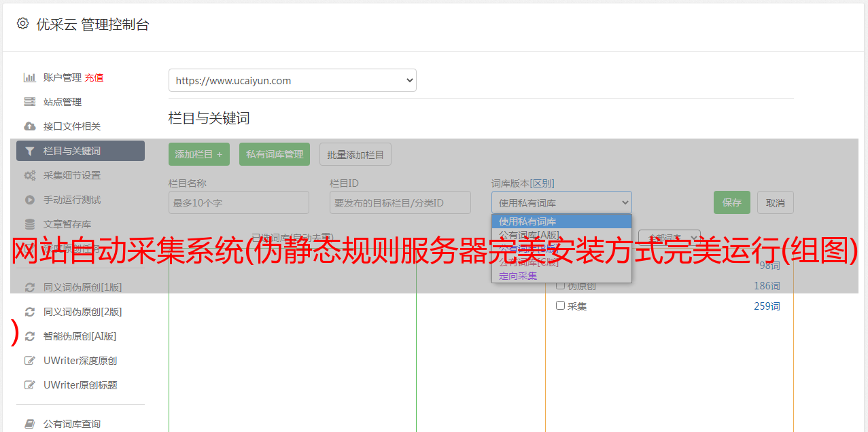This screenshot has height=432, width=868.
Task: Click the 账户管理 bar chart icon
Action: pyautogui.click(x=30, y=77)
